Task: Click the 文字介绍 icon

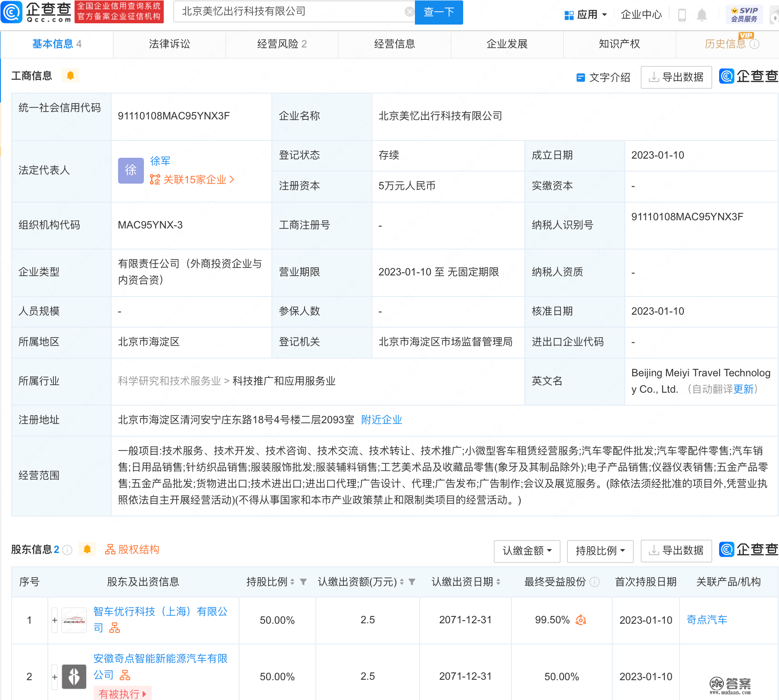Action: coord(580,78)
